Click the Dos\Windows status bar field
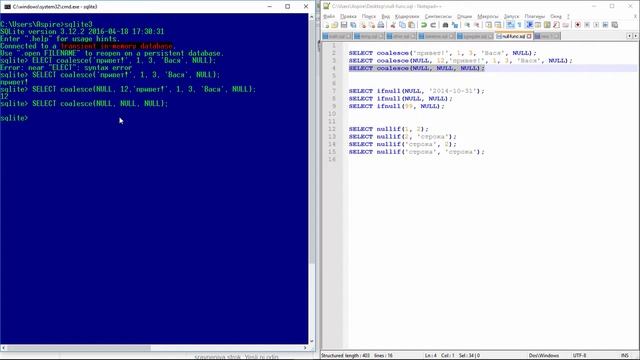Image resolution: width=640 pixels, height=360 pixels. pos(544,356)
